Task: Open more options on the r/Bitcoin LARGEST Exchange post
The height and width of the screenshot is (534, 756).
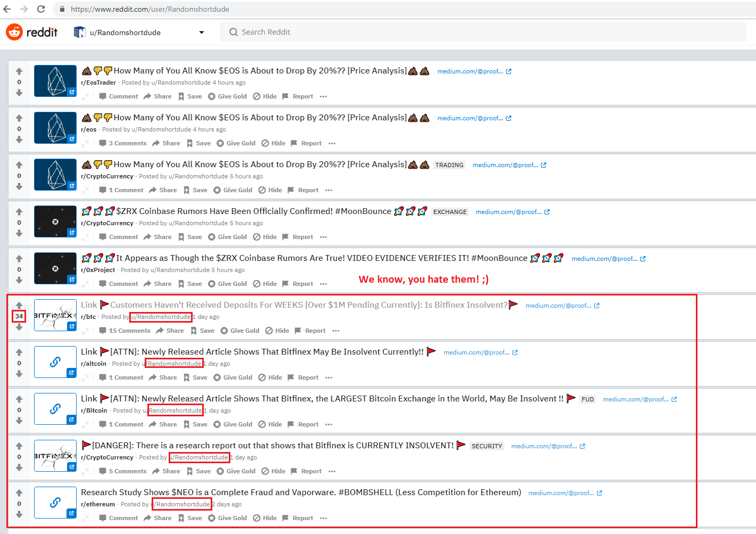Action: (329, 424)
